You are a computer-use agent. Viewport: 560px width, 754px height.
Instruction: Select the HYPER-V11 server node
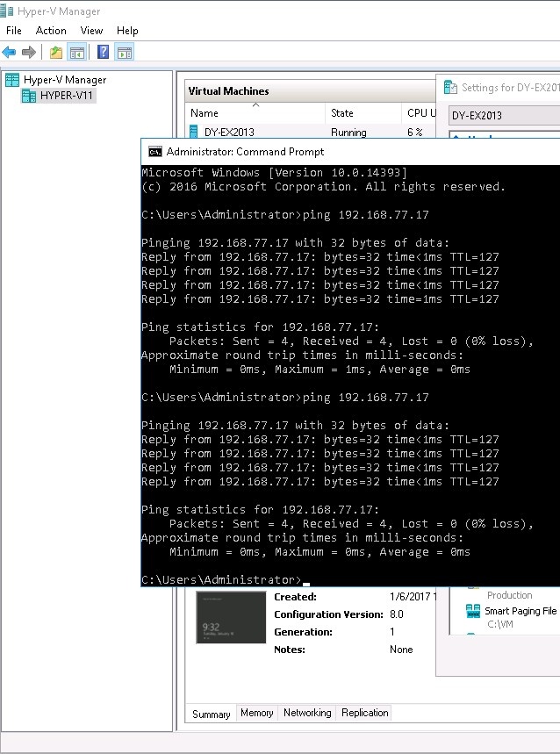click(x=67, y=96)
